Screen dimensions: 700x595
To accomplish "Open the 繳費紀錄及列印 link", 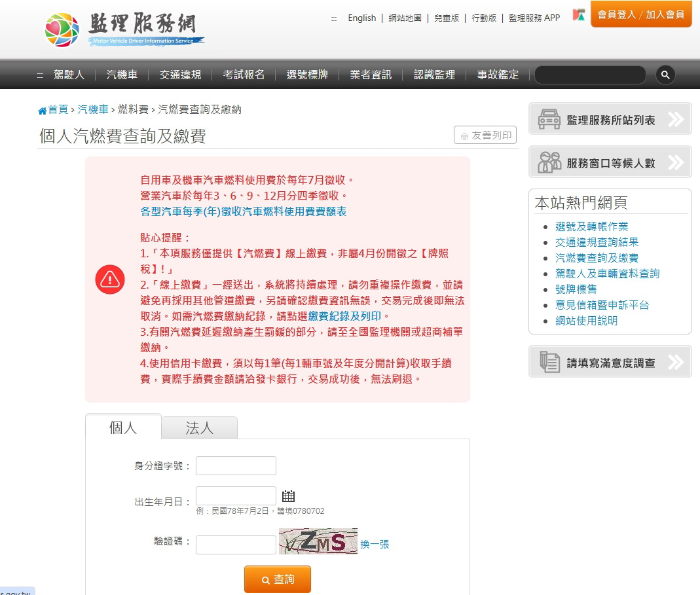I will [x=344, y=316].
